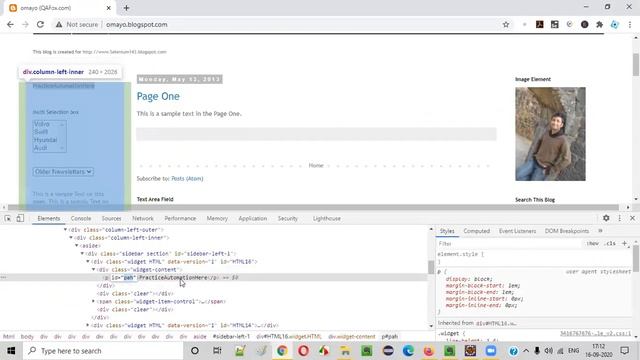
Task: Open the Event Listeners tab
Action: [517, 231]
